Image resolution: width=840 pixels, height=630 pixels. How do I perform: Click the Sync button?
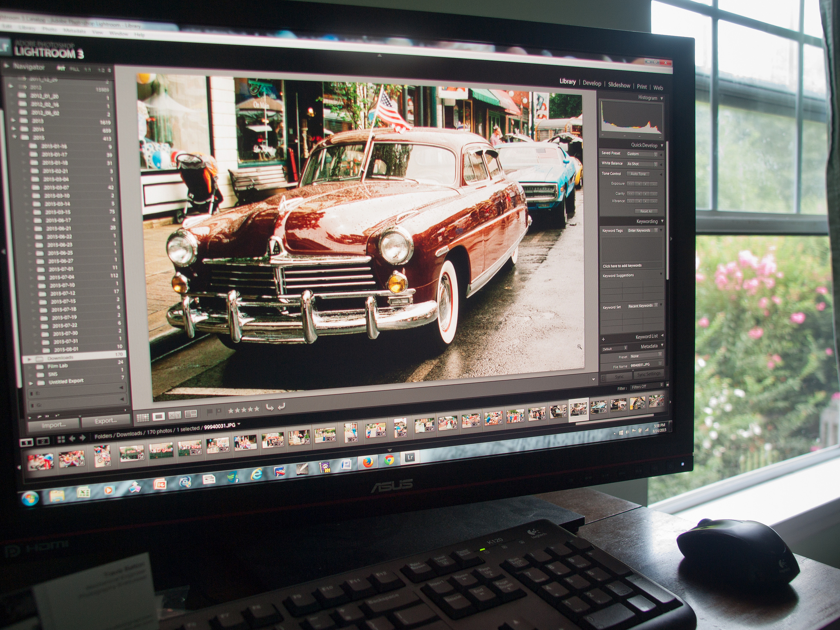(x=619, y=377)
